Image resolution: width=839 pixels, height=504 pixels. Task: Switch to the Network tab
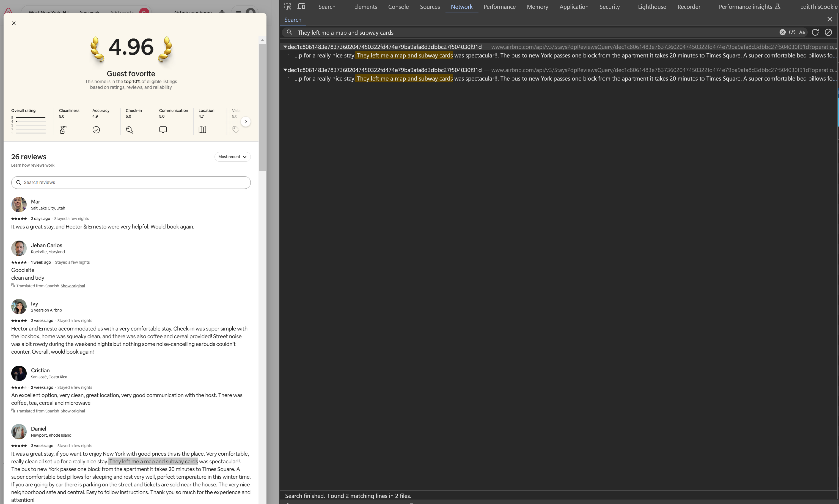click(461, 6)
